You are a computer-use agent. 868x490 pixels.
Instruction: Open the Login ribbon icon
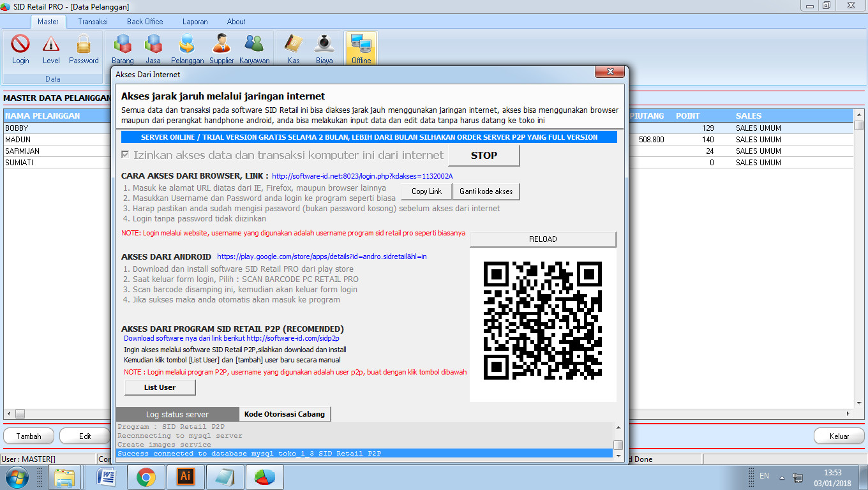click(20, 50)
